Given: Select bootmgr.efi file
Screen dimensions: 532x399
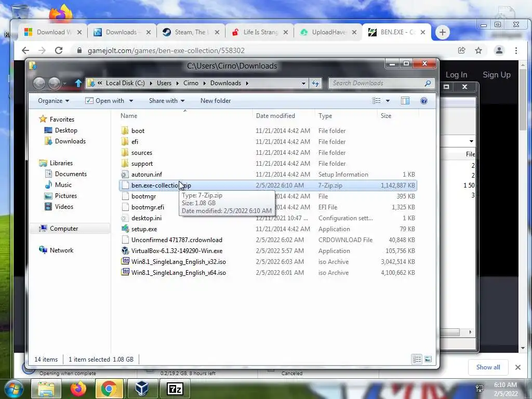Looking at the screenshot, I should (x=148, y=207).
